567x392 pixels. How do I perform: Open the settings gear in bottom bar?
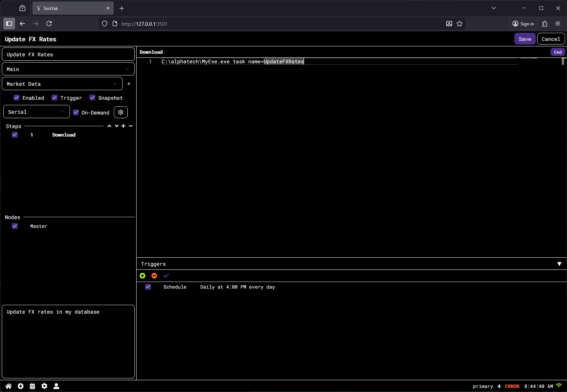pyautogui.click(x=44, y=386)
